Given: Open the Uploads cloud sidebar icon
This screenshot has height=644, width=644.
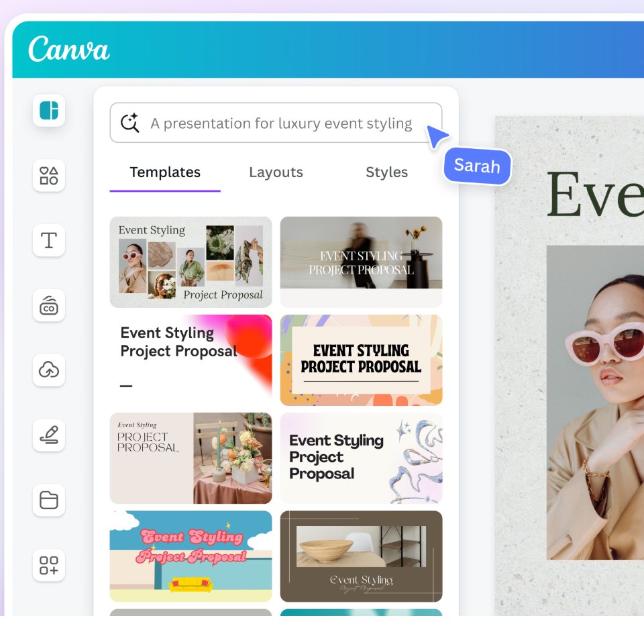Looking at the screenshot, I should point(49,370).
